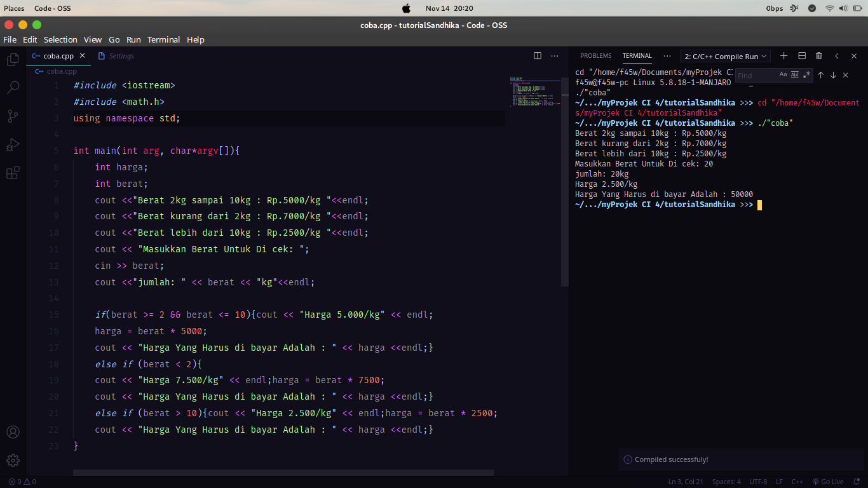Open Manage gear icon in activity bar
The image size is (868, 488).
coord(13,460)
